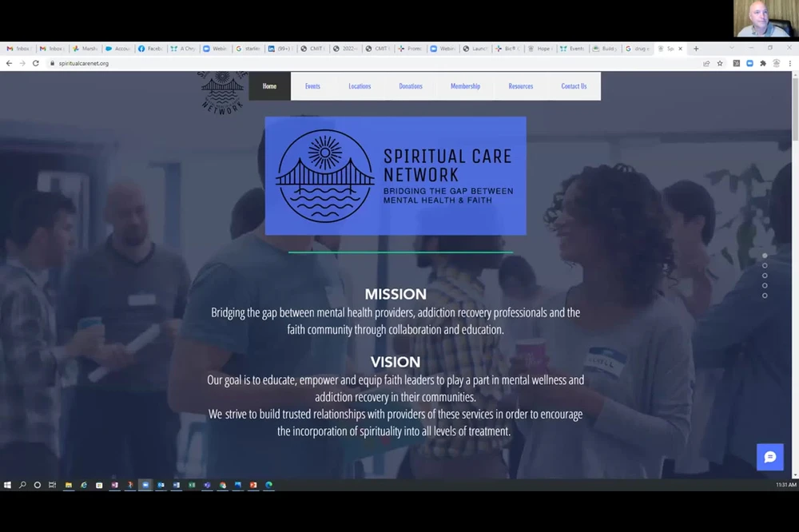This screenshot has height=532, width=799.
Task: Switch to Outlook on the taskbar
Action: pos(161,485)
